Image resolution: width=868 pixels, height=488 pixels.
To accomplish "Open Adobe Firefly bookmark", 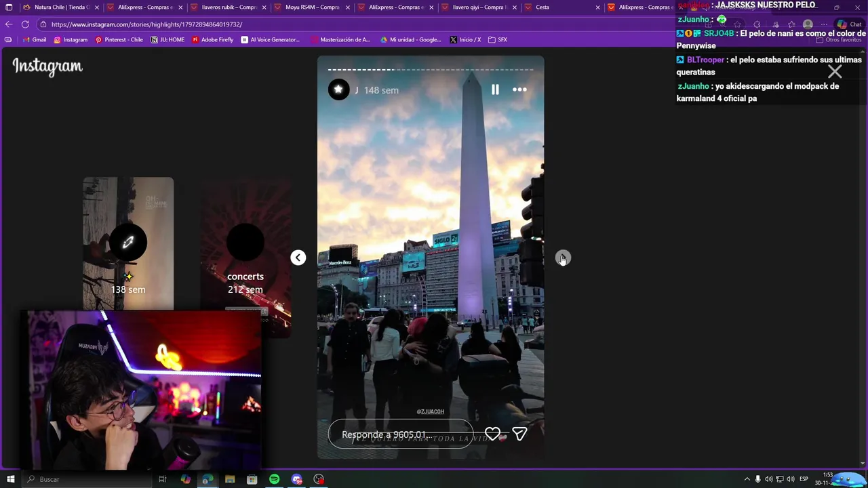I will (213, 40).
